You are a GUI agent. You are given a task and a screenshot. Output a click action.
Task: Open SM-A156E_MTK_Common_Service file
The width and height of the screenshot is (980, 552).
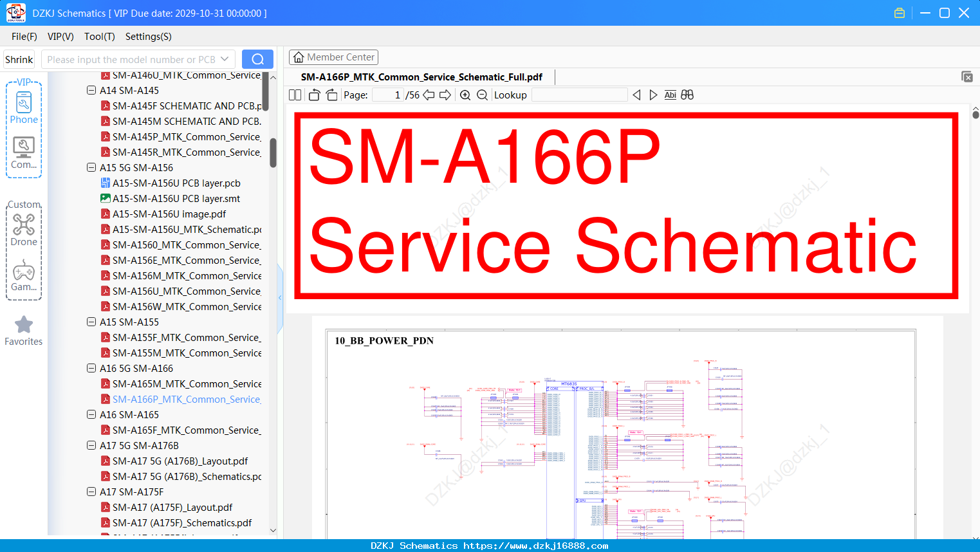pyautogui.click(x=181, y=261)
